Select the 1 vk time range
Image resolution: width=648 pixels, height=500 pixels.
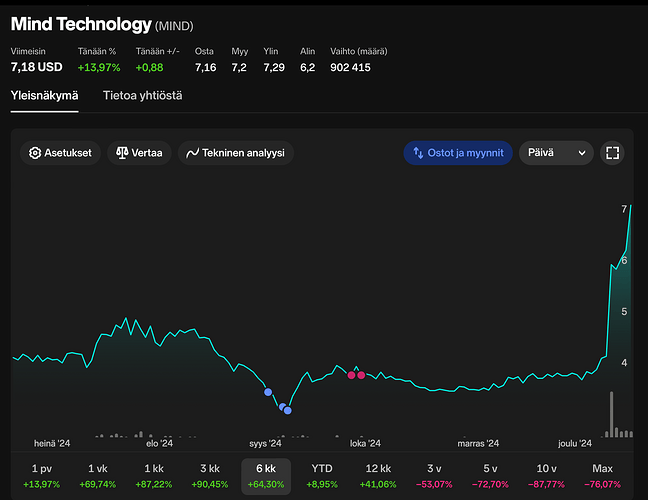(98, 476)
